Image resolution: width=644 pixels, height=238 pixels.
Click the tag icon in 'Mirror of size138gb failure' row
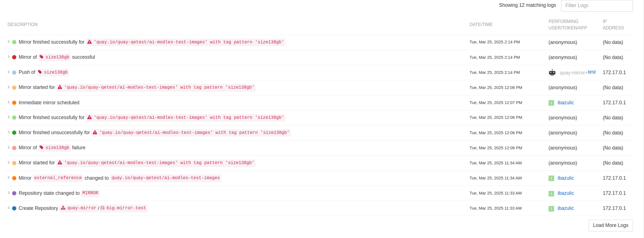coord(42,148)
